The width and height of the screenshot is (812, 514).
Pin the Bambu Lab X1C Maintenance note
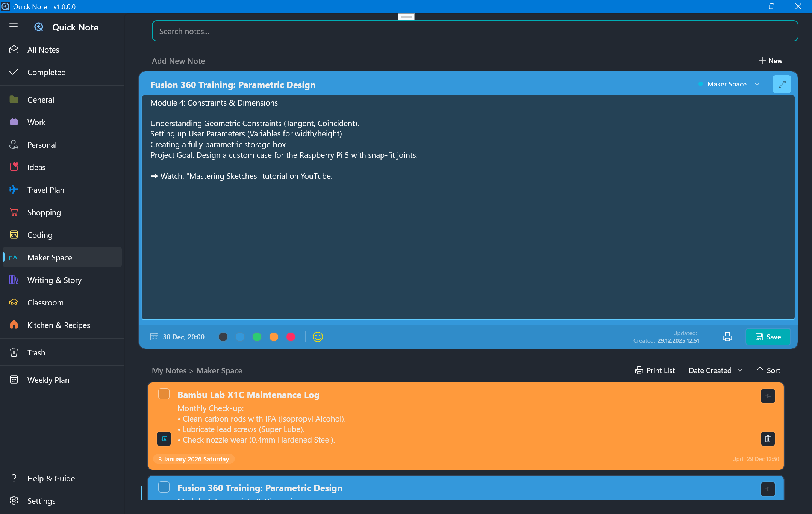coord(768,396)
